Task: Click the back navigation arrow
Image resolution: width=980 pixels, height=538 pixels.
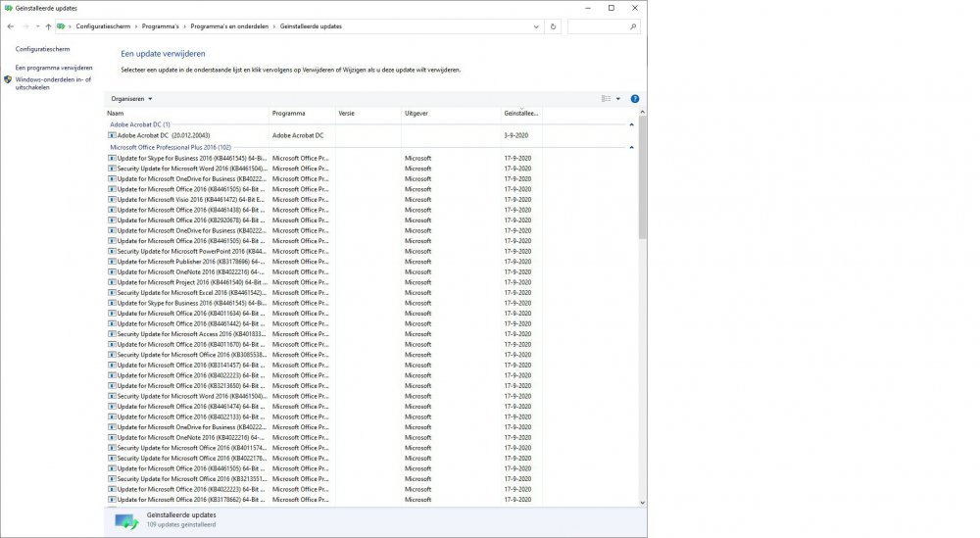Action: [11, 26]
